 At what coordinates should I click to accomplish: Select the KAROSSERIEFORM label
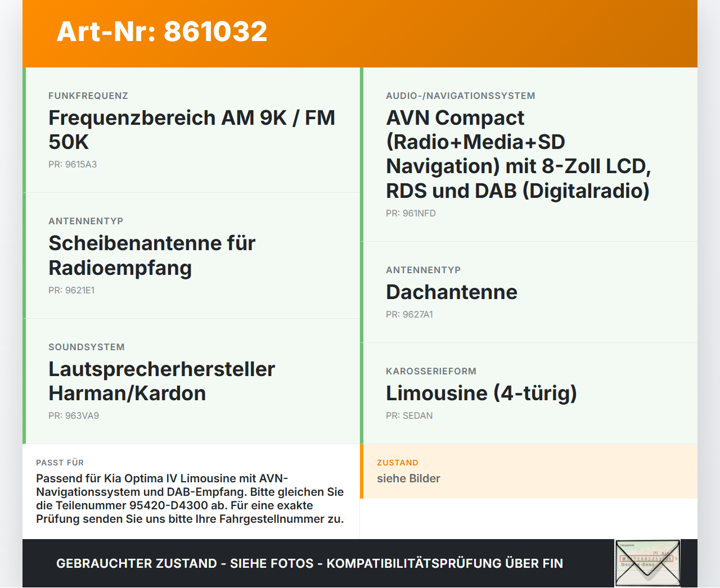[431, 371]
